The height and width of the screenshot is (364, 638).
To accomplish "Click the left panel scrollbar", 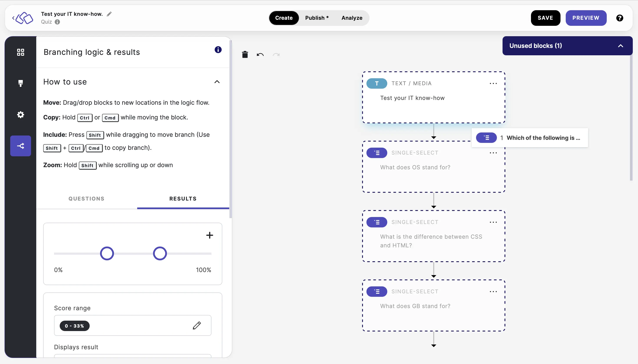I will tap(231, 129).
